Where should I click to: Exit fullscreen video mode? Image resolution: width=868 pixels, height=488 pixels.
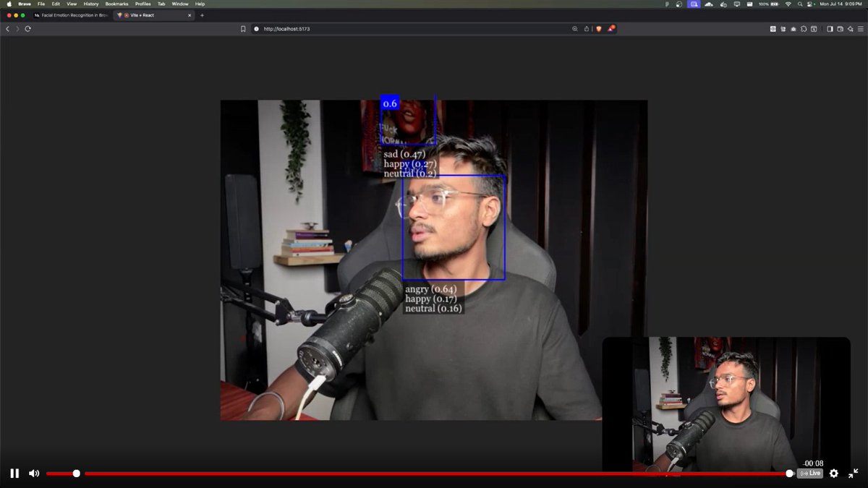(854, 474)
